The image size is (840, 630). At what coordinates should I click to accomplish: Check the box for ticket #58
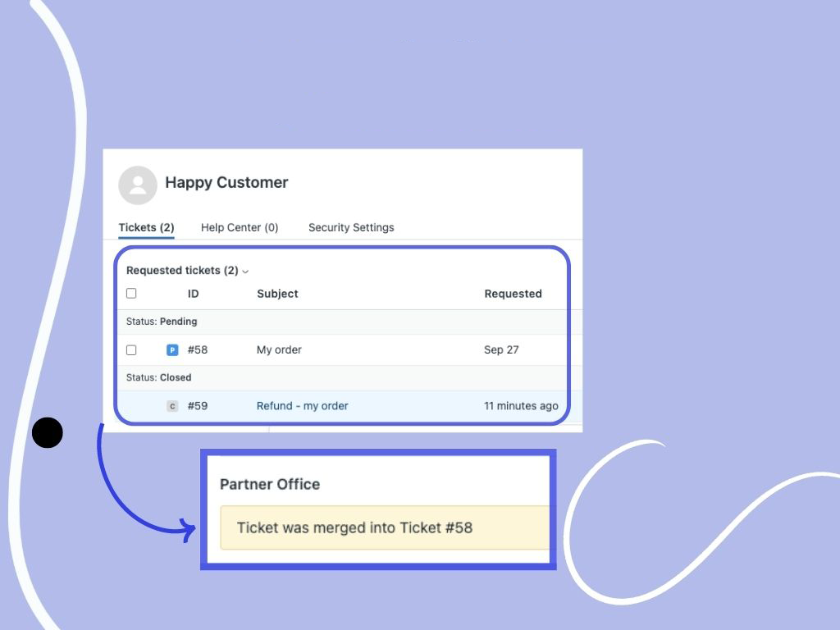(x=131, y=350)
